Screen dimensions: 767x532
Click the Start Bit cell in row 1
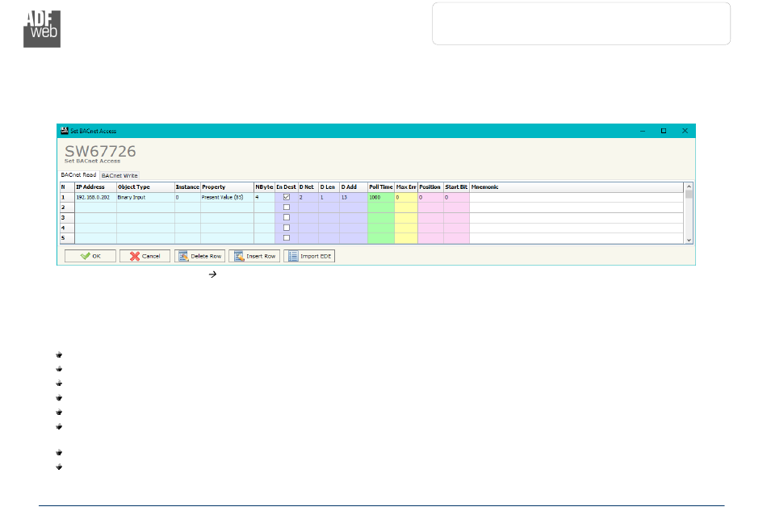456,198
